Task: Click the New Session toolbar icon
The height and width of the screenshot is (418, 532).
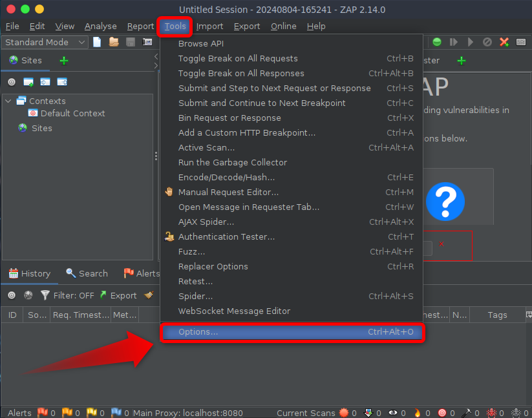Action: [97, 42]
